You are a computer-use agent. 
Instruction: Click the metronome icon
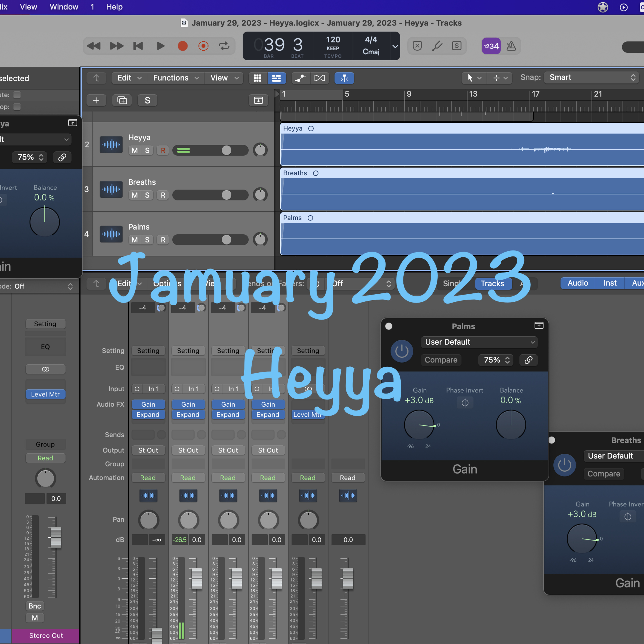(511, 46)
